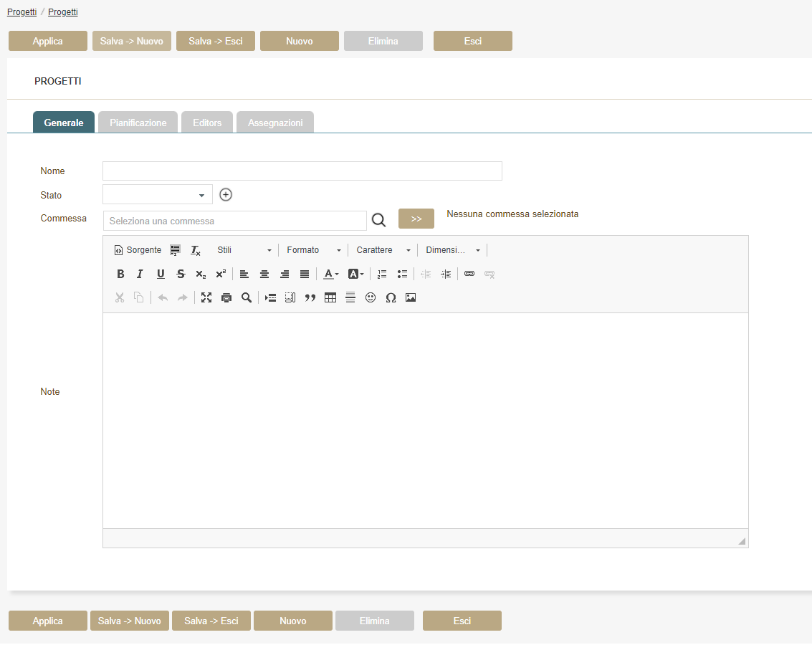Click the magnifier next to Commessa field
The height and width of the screenshot is (645, 812).
coord(379,220)
